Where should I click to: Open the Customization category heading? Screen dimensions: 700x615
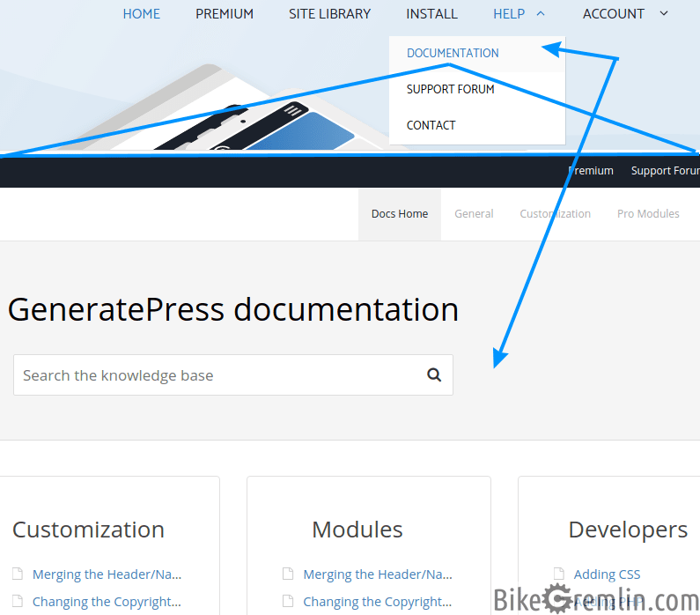tap(88, 530)
